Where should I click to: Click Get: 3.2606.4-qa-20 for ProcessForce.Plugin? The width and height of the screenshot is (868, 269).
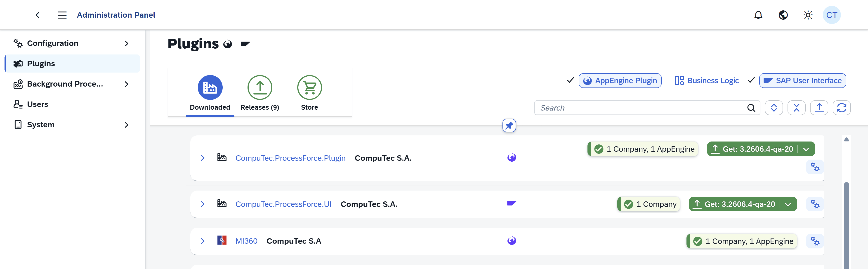752,149
